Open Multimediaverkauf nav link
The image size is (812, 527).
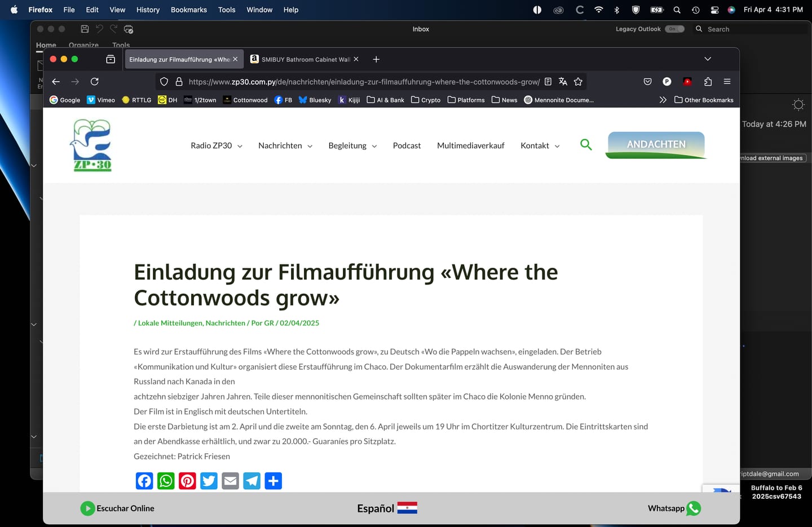(471, 145)
